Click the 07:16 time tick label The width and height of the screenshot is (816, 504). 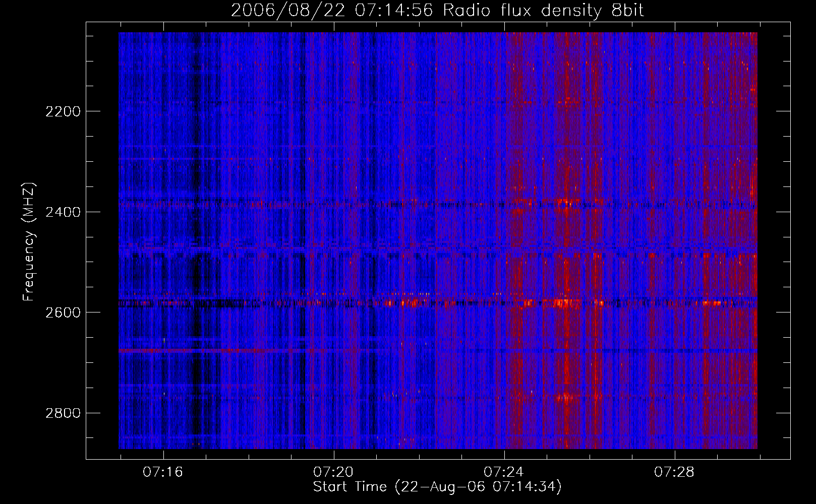point(163,472)
